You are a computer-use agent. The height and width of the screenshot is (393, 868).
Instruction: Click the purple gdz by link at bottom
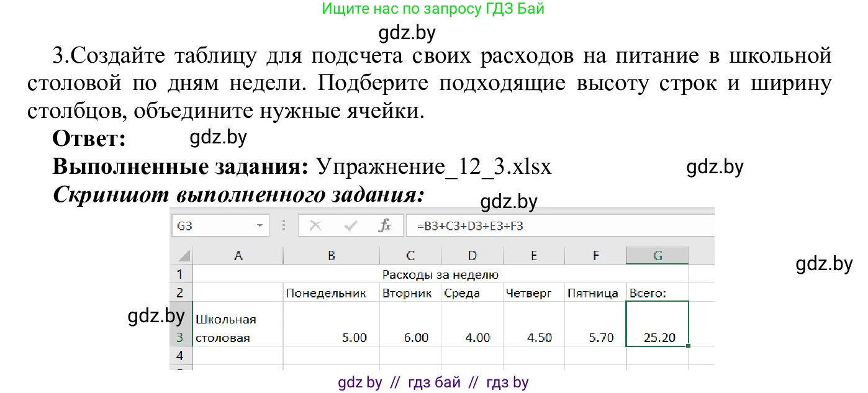point(359,382)
